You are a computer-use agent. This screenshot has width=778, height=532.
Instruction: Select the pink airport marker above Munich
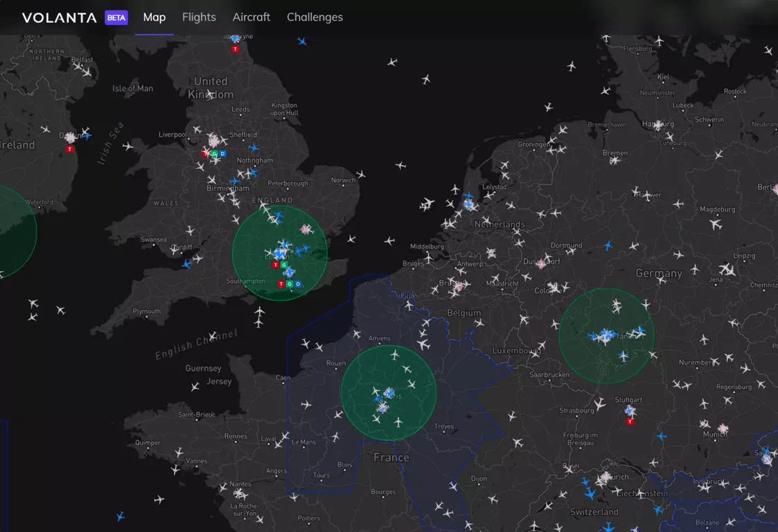723,429
